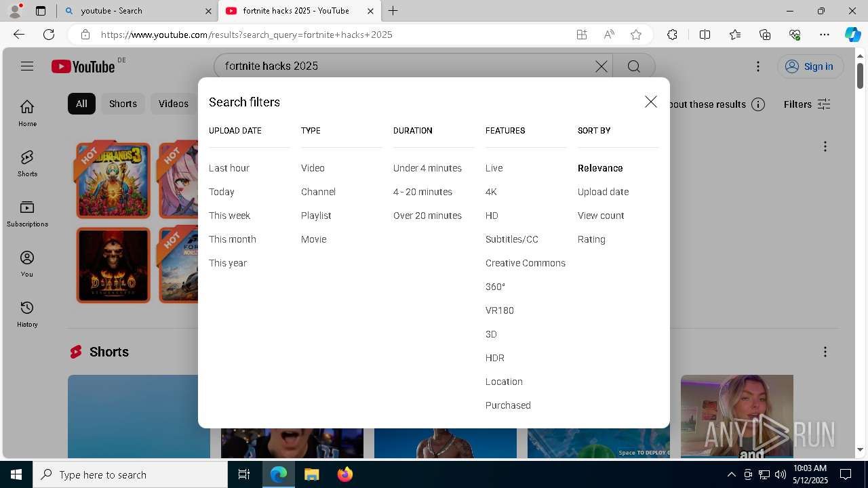Viewport: 868px width, 488px height.
Task: Enable the 4K feature filter
Action: tap(491, 192)
